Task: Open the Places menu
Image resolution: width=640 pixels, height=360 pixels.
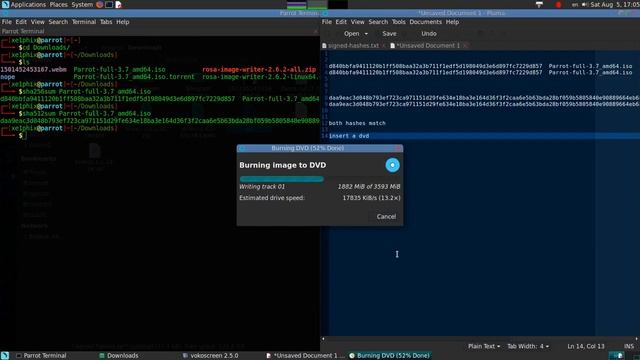Action: 58,4
